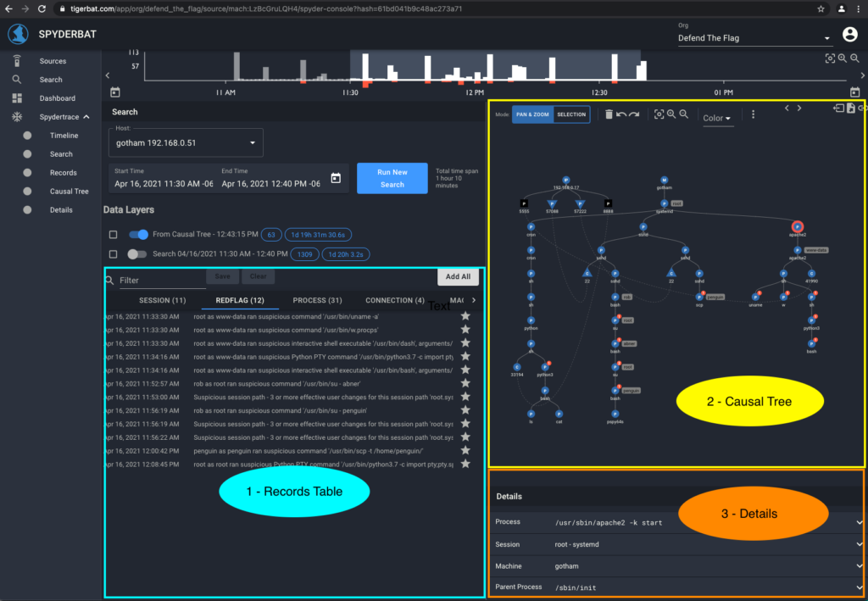Click the Add All button
The height and width of the screenshot is (601, 868).
point(458,276)
